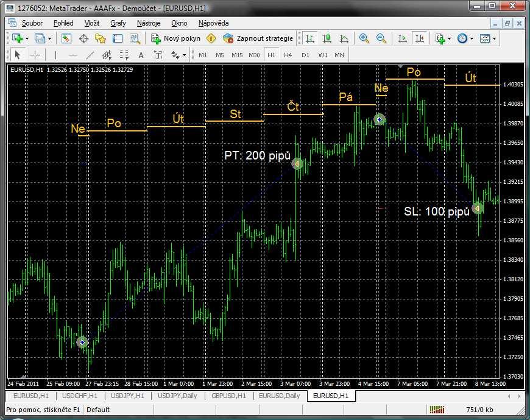Switch to the GBPUSD,H1 chart tab
Screen dimensions: 530x420
(x=228, y=396)
